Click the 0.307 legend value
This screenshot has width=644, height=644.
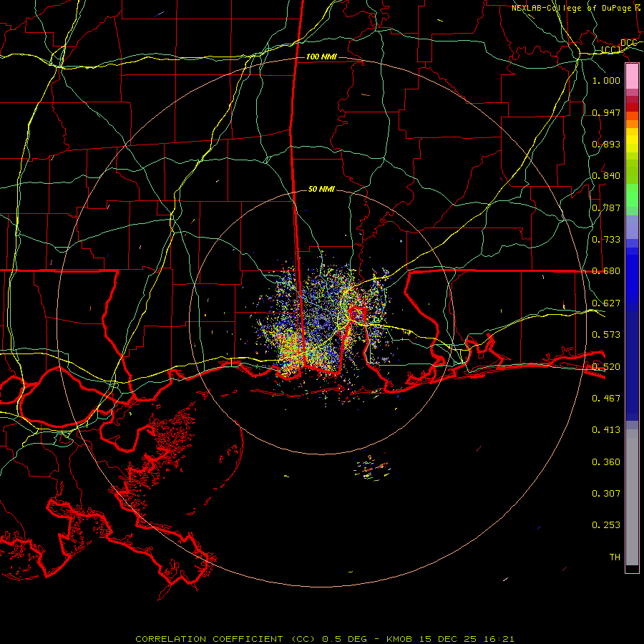click(x=606, y=493)
